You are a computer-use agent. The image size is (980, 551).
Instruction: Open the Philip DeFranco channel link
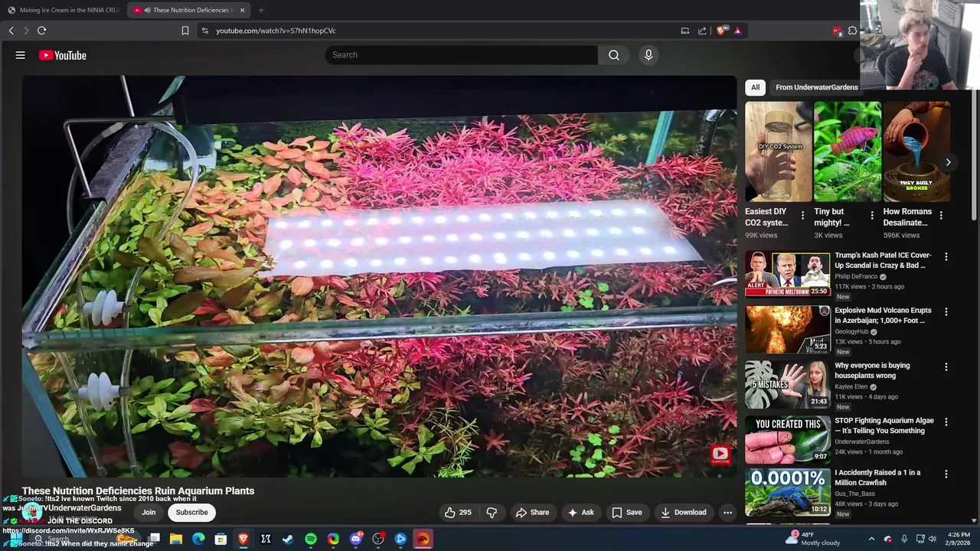856,277
